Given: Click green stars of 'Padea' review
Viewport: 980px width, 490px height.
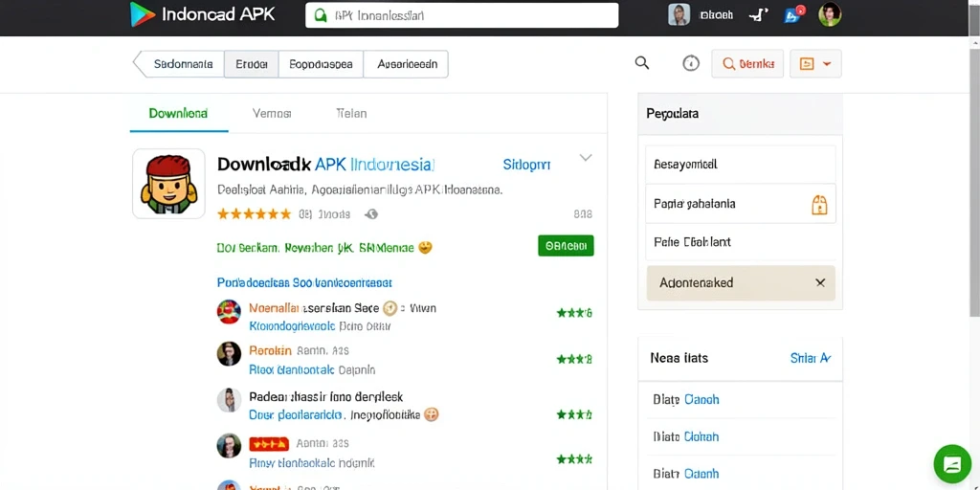Looking at the screenshot, I should click(x=574, y=414).
